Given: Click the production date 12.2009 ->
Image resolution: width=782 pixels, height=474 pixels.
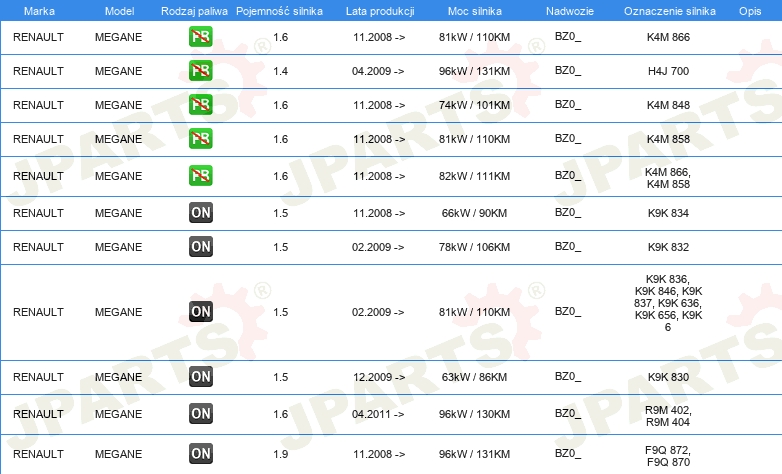Looking at the screenshot, I should (379, 377).
